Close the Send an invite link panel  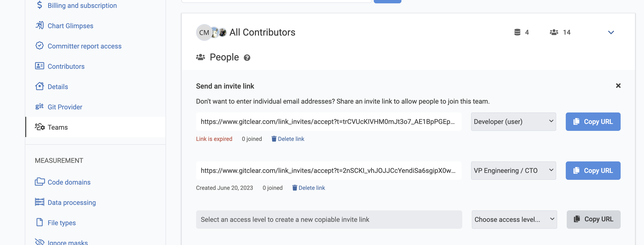tap(618, 86)
